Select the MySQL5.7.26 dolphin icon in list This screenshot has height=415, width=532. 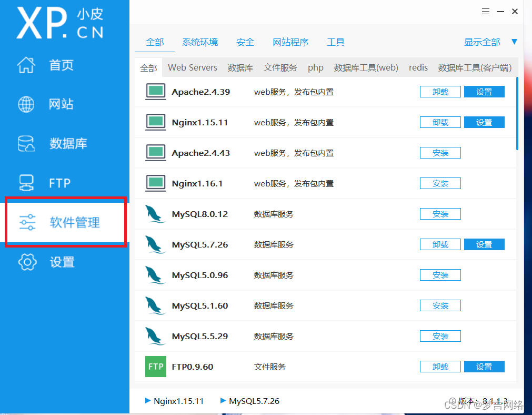pos(155,244)
